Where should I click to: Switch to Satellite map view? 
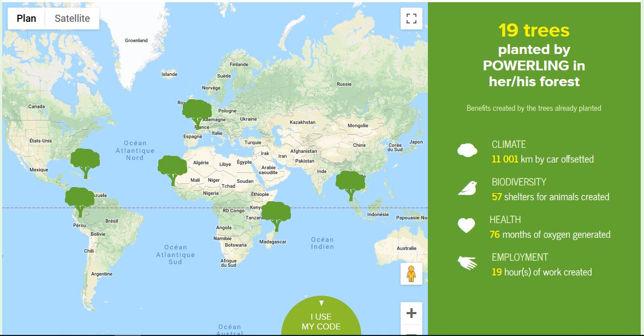point(72,19)
